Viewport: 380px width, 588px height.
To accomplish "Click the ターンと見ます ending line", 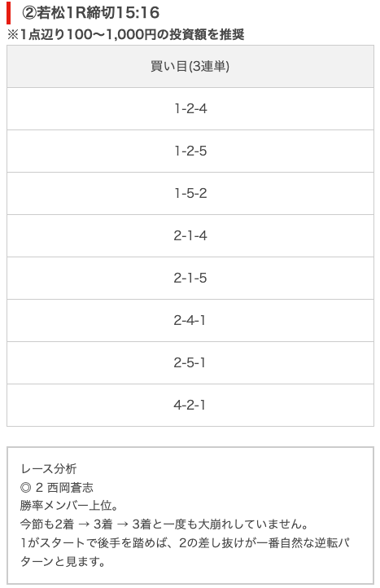I will (63, 561).
